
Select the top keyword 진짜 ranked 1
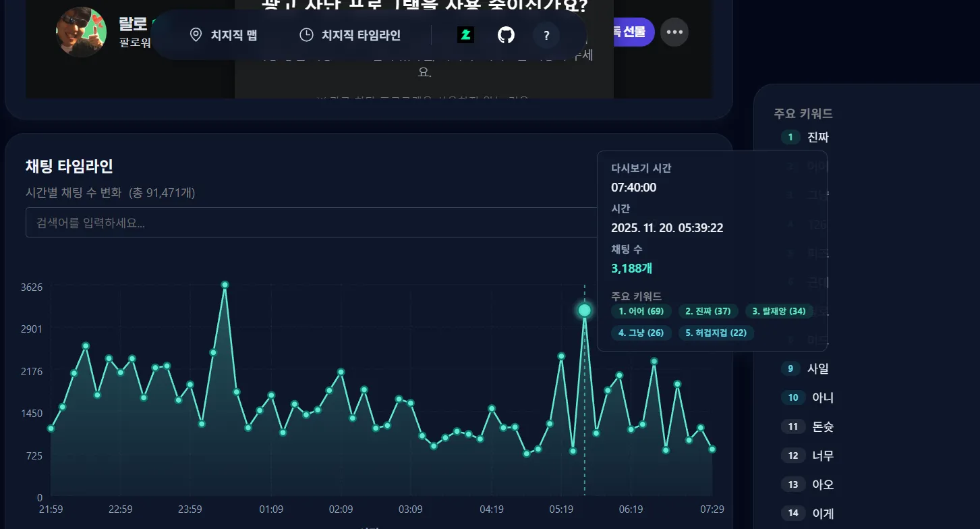pyautogui.click(x=817, y=138)
